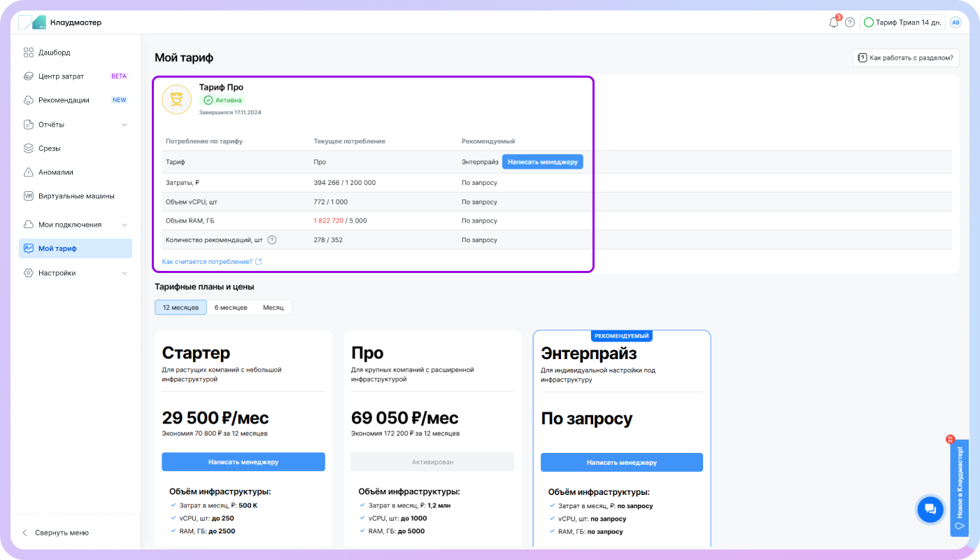Select the 12 месяцев billing period
The height and width of the screenshot is (560, 980).
point(180,307)
